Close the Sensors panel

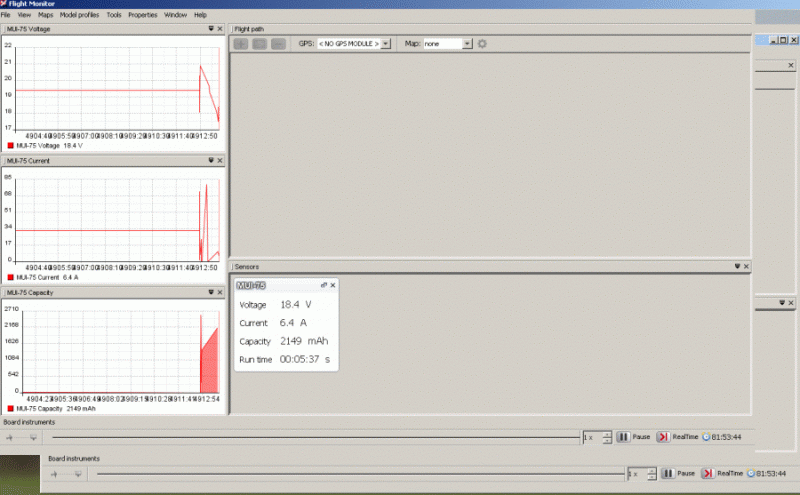746,266
